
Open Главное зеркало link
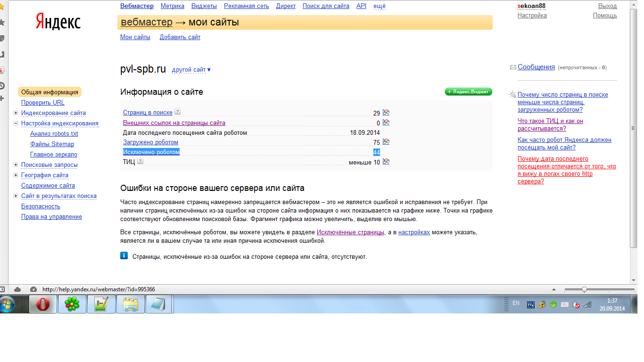[x=54, y=155]
